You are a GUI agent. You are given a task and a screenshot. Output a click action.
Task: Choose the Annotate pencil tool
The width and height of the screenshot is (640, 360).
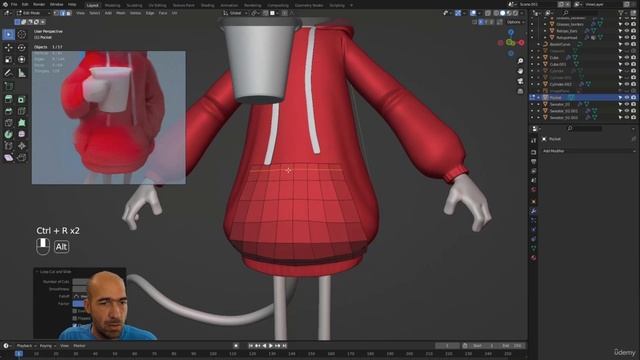[9, 73]
